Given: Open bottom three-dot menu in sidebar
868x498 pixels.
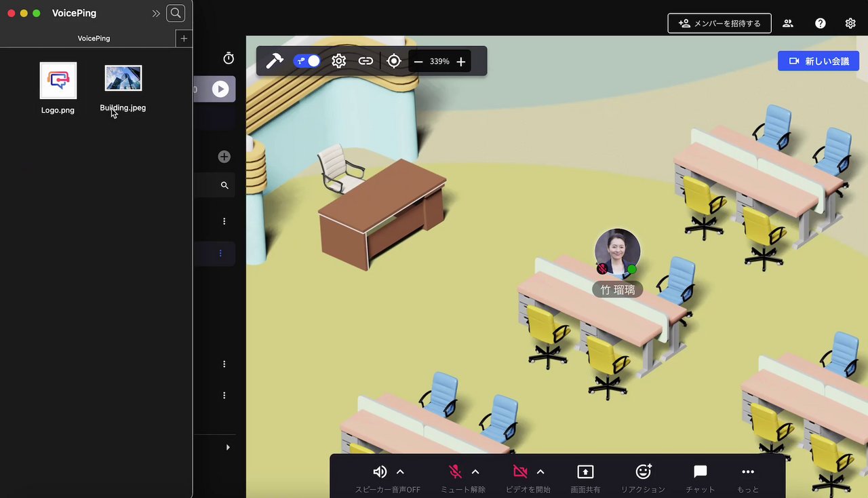Looking at the screenshot, I should click(x=224, y=396).
